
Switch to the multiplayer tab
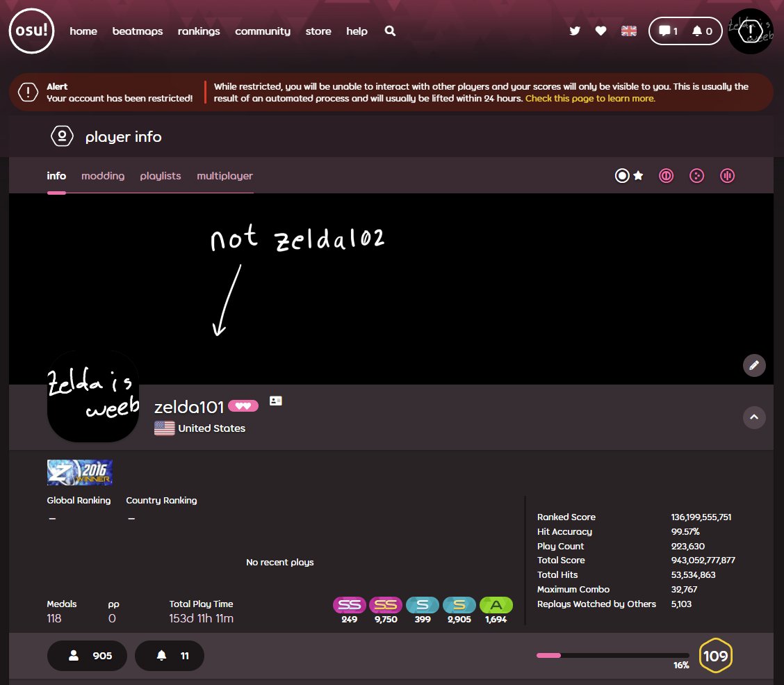[225, 176]
